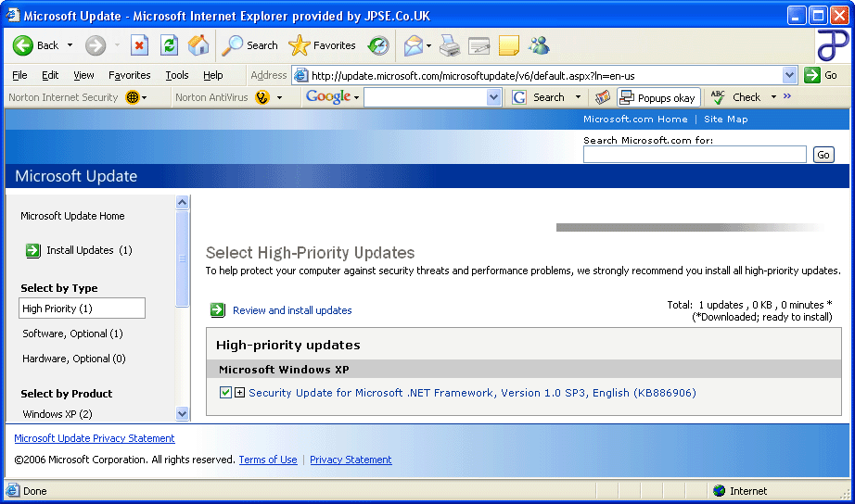Open the Help menu

[212, 75]
